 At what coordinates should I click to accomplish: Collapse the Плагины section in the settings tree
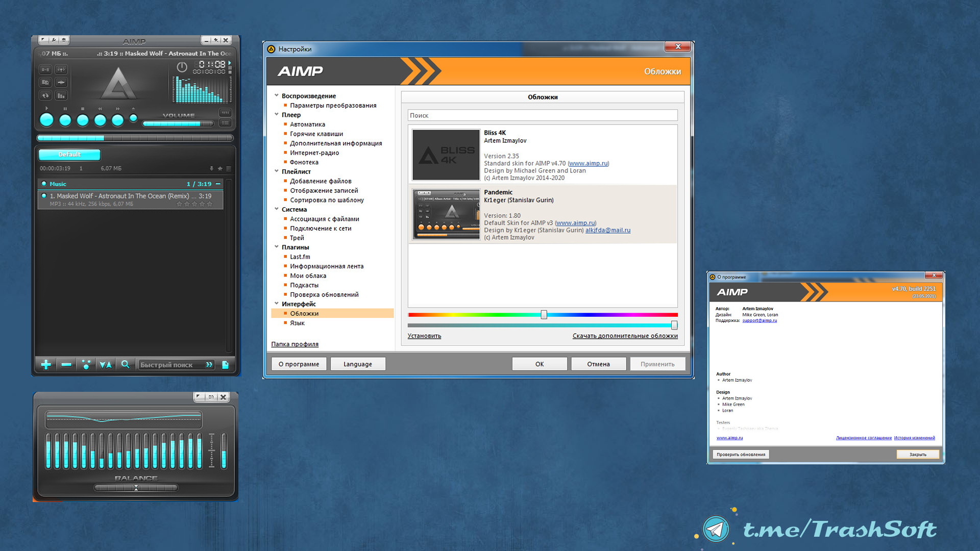(276, 246)
